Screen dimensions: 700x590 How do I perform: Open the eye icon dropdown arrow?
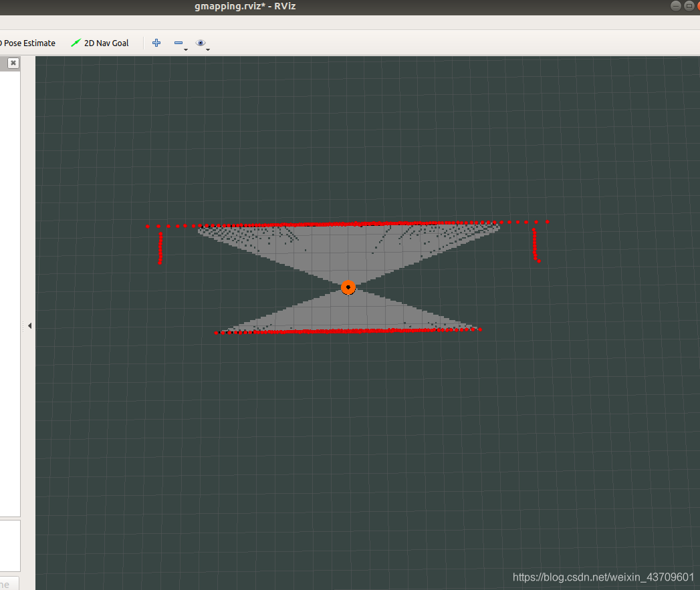pyautogui.click(x=208, y=49)
